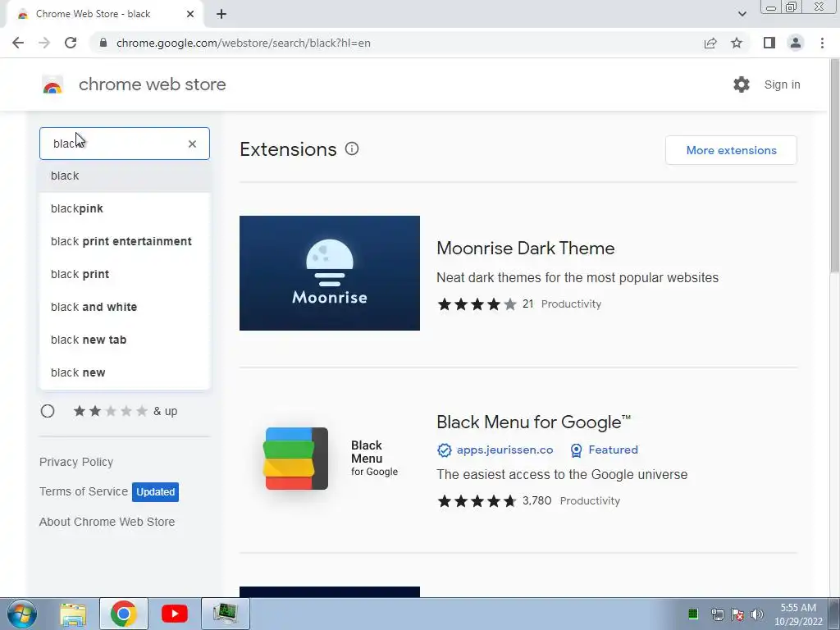This screenshot has height=630, width=840.
Task: Click the Moonrise extension thumbnail
Action: click(x=330, y=273)
